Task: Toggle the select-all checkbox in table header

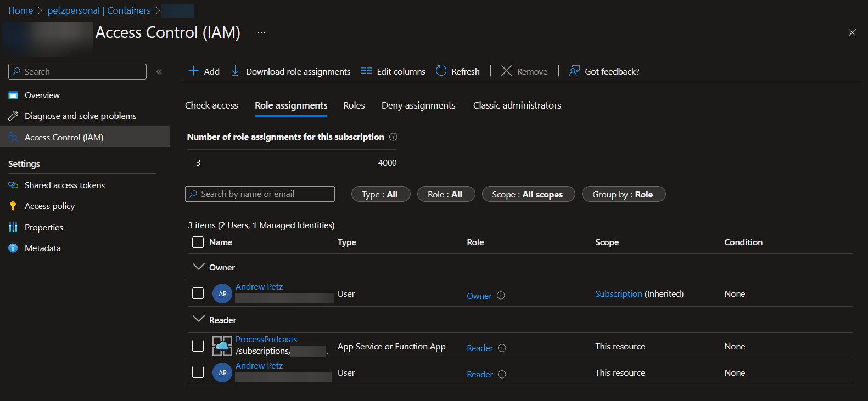Action: click(x=198, y=242)
